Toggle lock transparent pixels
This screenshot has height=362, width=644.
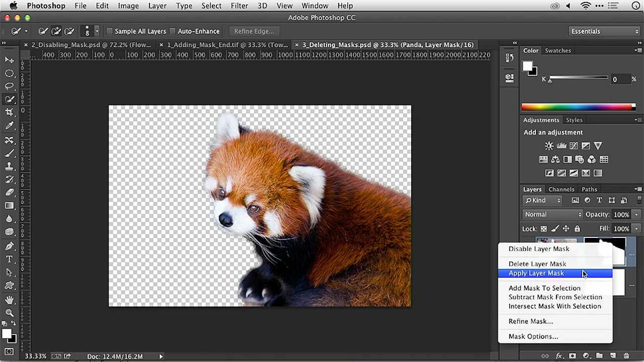(544, 229)
